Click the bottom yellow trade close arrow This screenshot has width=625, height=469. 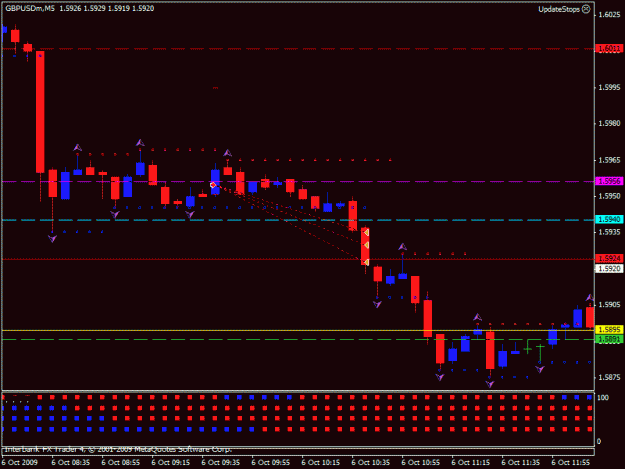pyautogui.click(x=366, y=262)
